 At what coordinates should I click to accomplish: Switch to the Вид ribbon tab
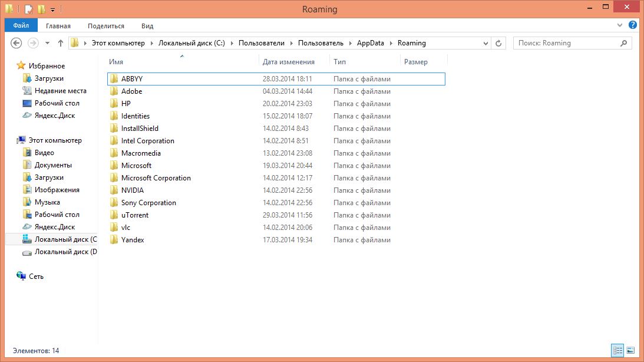coord(147,26)
